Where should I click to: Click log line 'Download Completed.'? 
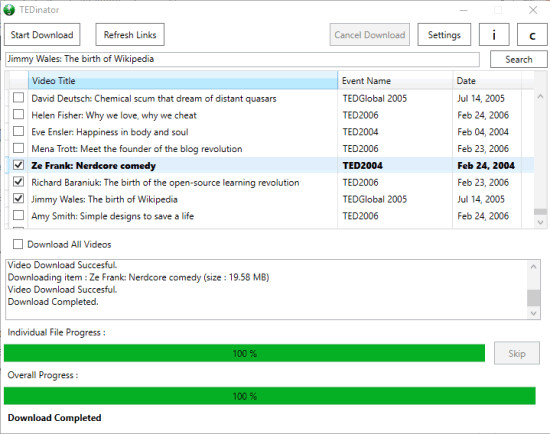point(53,302)
